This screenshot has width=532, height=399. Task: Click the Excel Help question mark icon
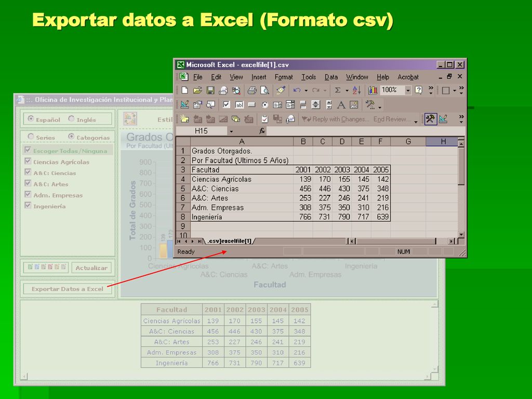click(x=419, y=90)
